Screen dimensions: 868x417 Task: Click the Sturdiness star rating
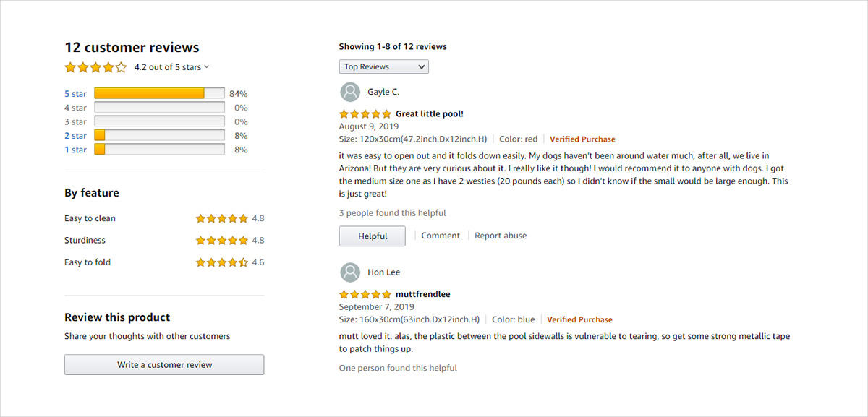221,241
